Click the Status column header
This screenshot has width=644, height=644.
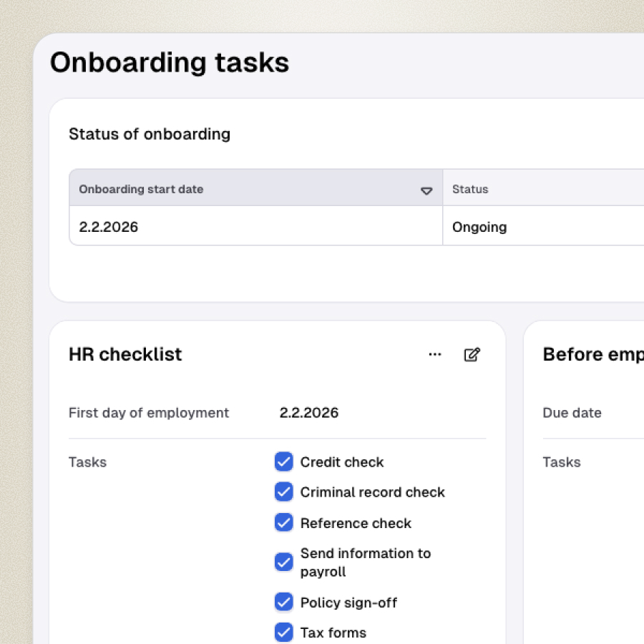click(x=470, y=189)
